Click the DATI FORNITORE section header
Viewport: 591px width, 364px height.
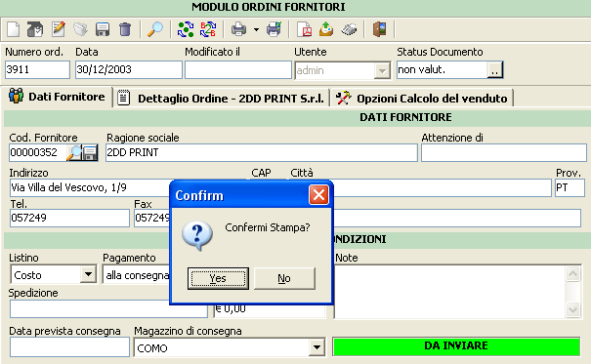click(405, 117)
